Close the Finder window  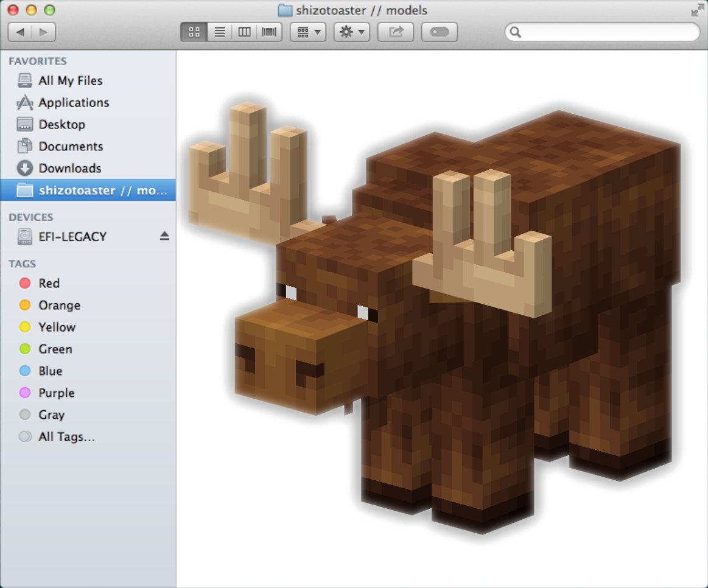tap(13, 10)
